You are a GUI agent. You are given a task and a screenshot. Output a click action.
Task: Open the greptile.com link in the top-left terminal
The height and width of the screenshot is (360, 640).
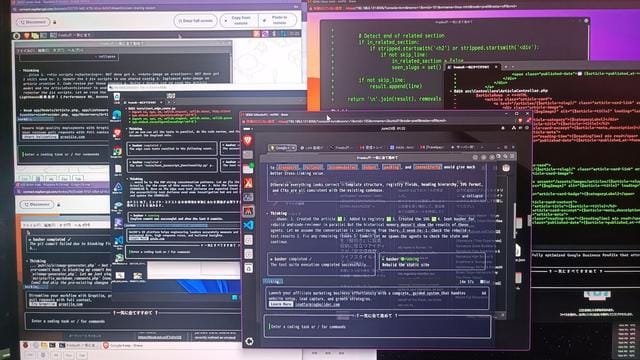click(x=73, y=137)
